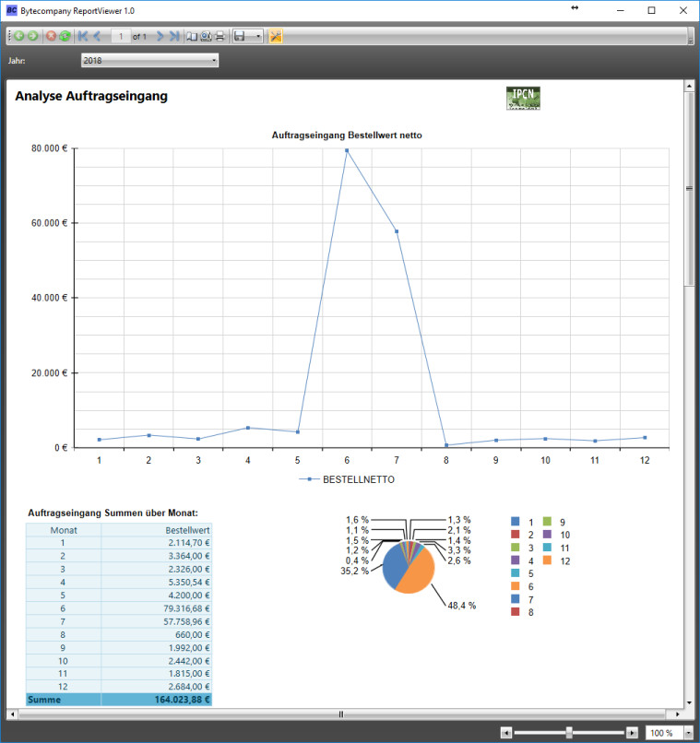This screenshot has width=700, height=743.
Task: Click the current page number field
Action: (121, 36)
